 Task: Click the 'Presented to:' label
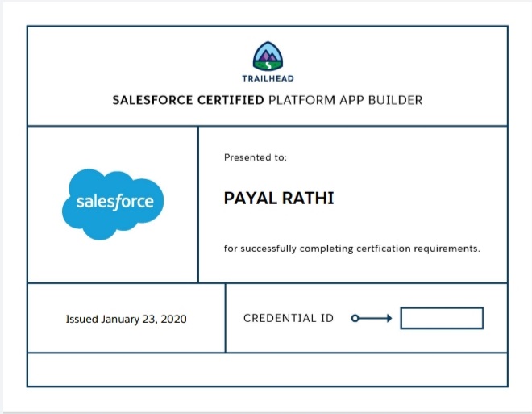point(256,157)
